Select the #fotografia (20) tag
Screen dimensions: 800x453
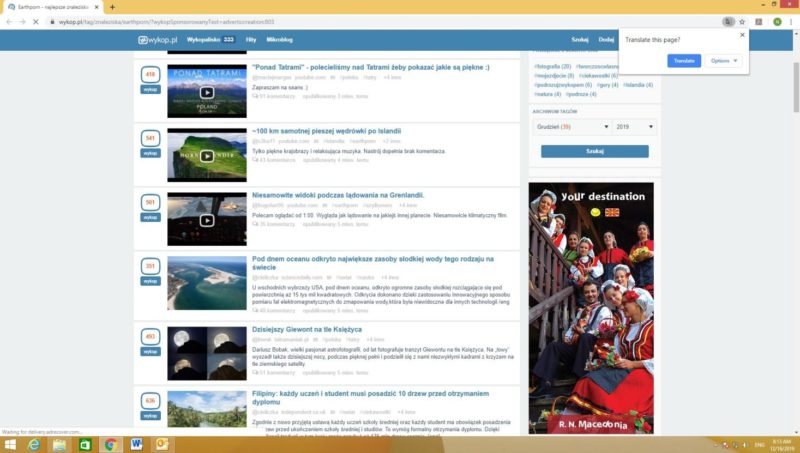pos(553,66)
